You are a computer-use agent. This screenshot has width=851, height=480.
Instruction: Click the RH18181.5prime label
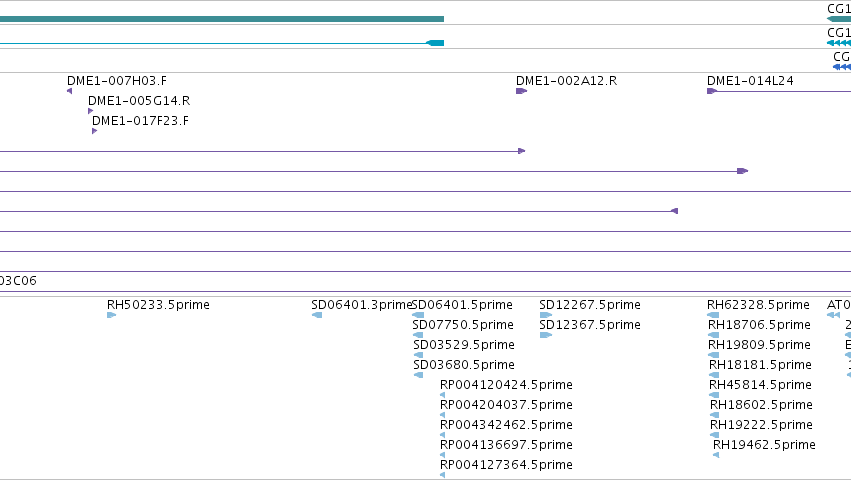pos(760,365)
